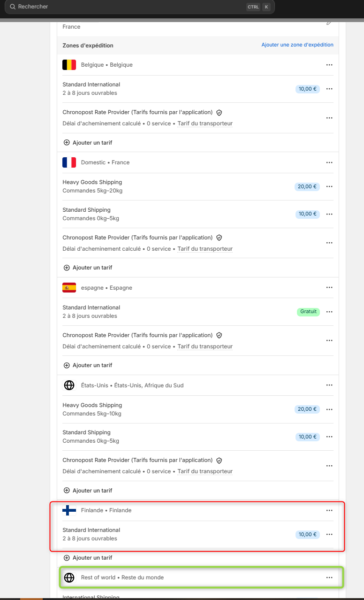Open États-Unis zone options menu
The image size is (364, 600).
point(329,385)
